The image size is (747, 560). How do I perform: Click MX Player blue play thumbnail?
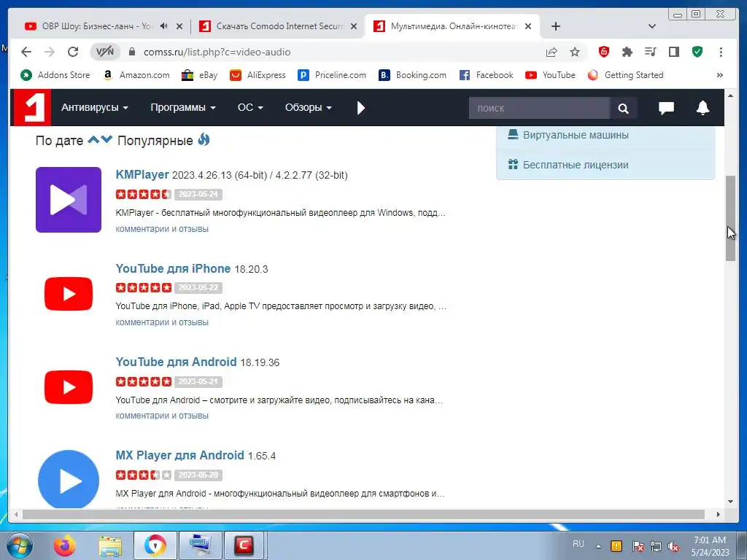click(69, 480)
